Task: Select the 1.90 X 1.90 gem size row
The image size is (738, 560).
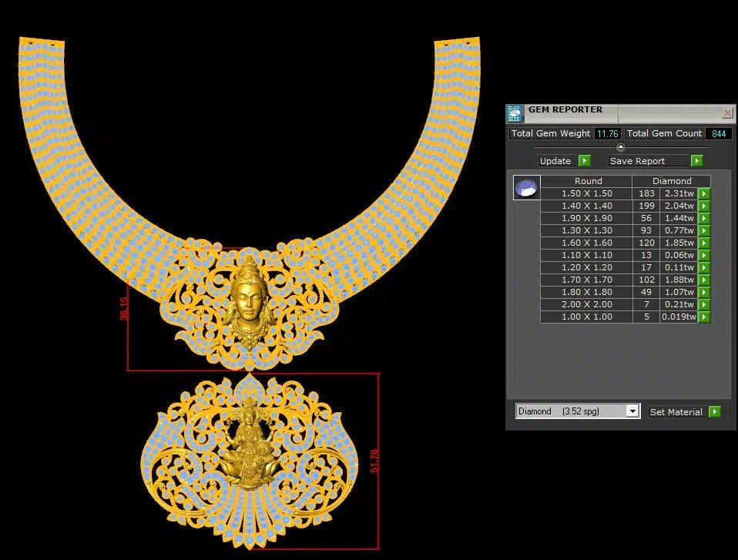Action: pos(586,219)
